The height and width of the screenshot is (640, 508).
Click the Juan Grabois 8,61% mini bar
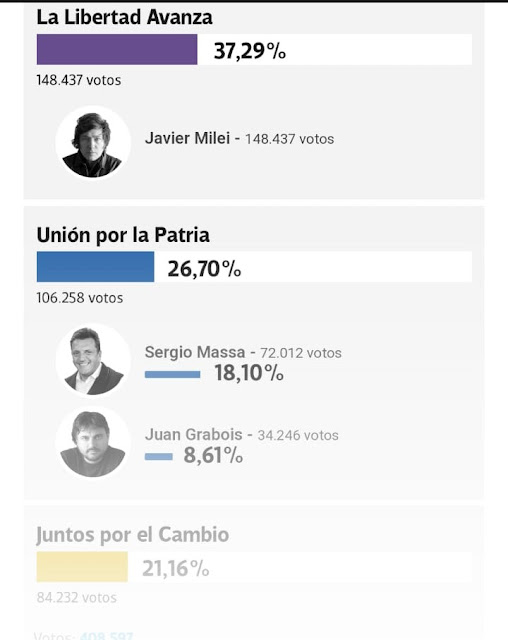pos(159,457)
